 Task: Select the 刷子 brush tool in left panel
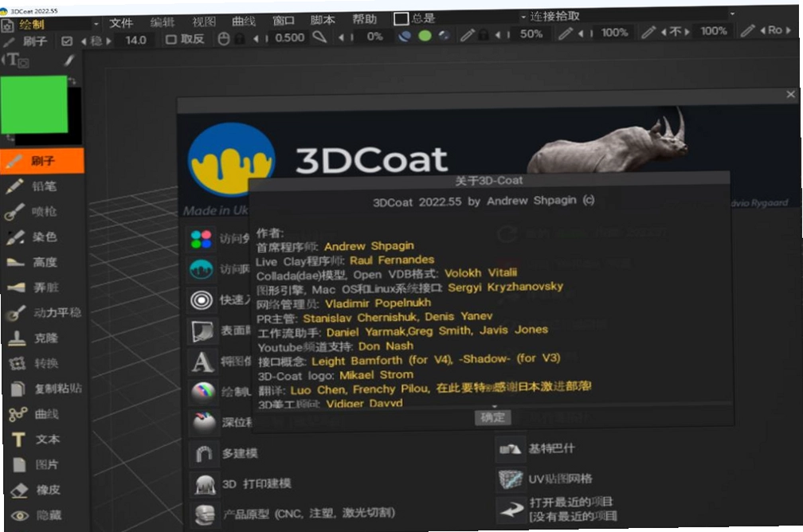[42, 161]
